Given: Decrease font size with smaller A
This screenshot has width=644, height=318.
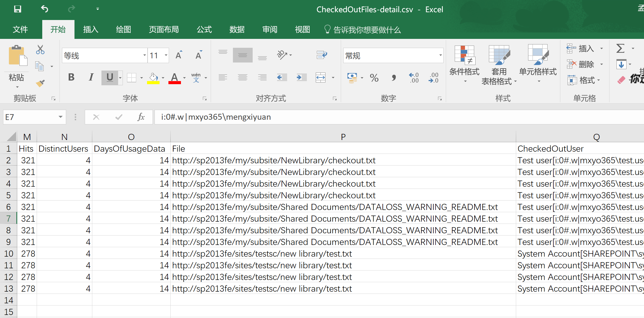Looking at the screenshot, I should (x=198, y=55).
